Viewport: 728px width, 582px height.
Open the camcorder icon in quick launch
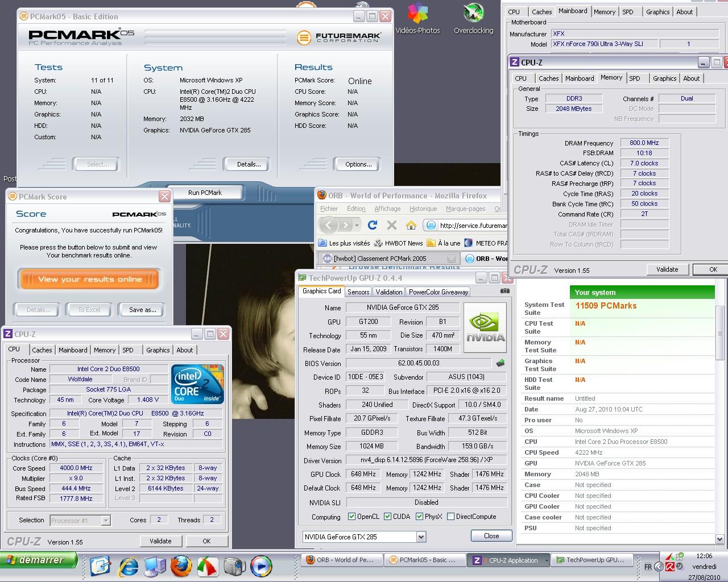pos(234,566)
